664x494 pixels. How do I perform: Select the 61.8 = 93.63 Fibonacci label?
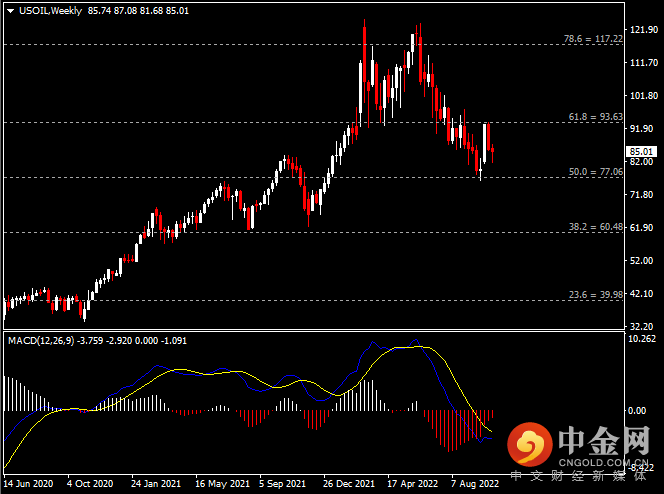tap(596, 116)
